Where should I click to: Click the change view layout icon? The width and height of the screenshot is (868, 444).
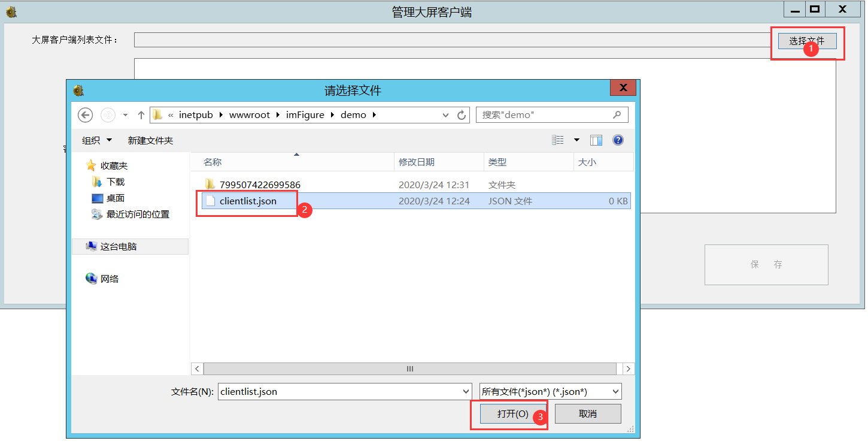pyautogui.click(x=558, y=140)
